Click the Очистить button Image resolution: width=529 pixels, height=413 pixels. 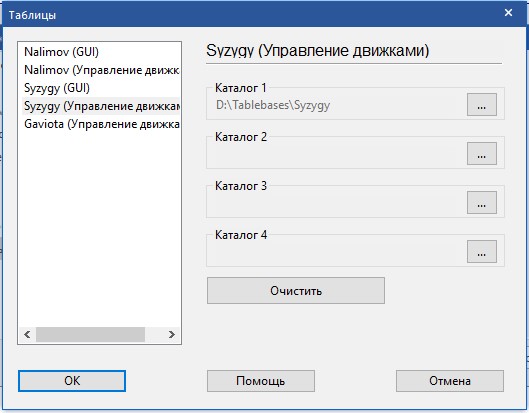tap(296, 291)
